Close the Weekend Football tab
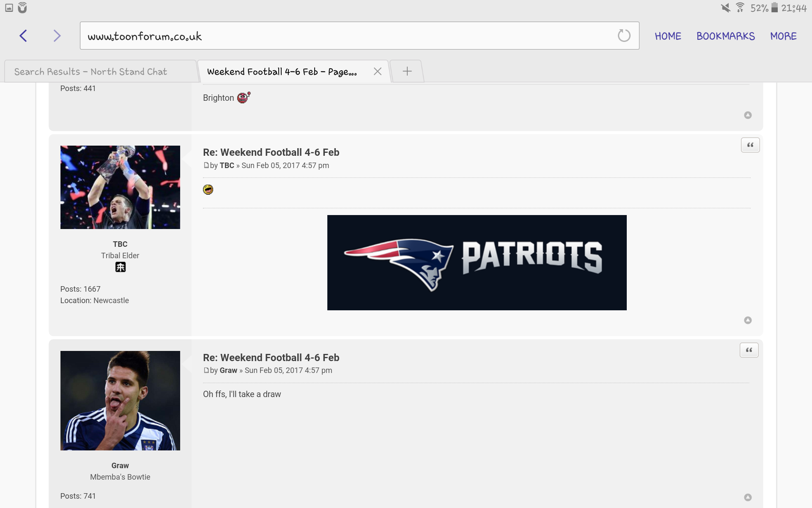The image size is (812, 508). (x=378, y=72)
